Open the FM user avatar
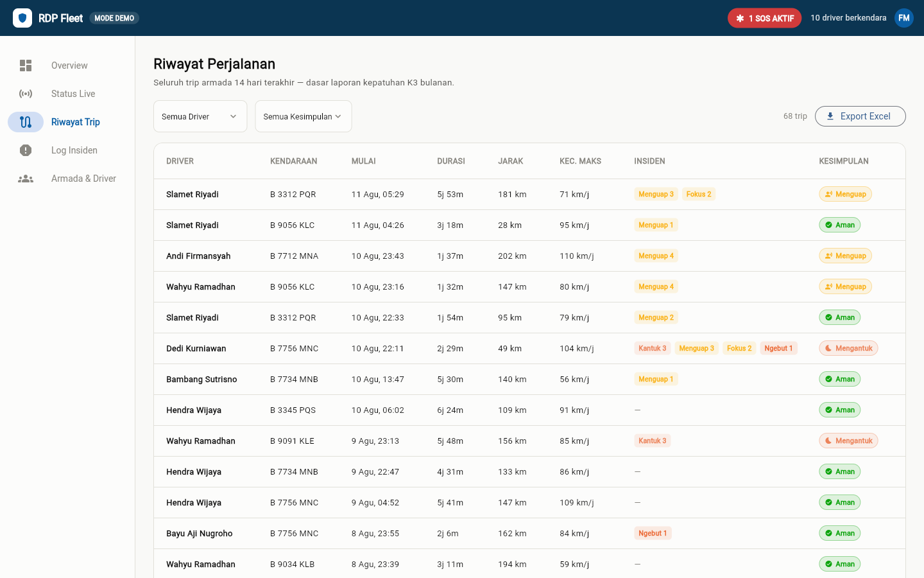This screenshot has width=924, height=578. pos(904,18)
